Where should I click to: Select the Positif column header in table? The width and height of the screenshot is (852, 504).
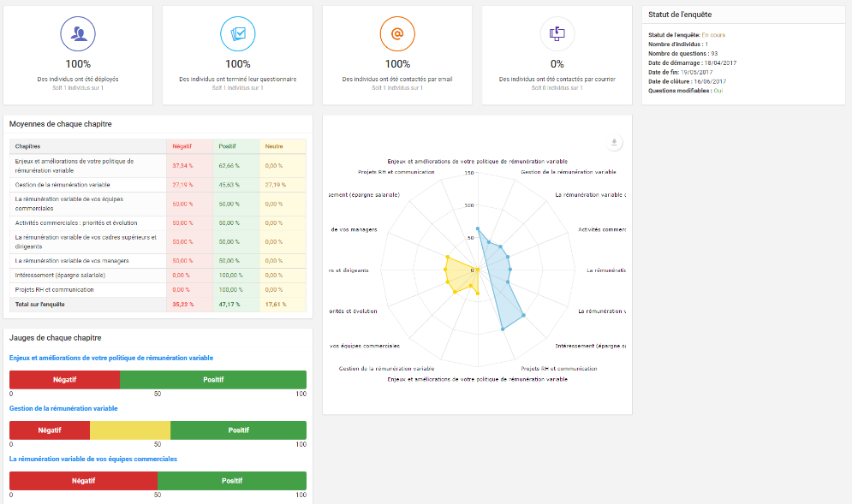click(227, 146)
